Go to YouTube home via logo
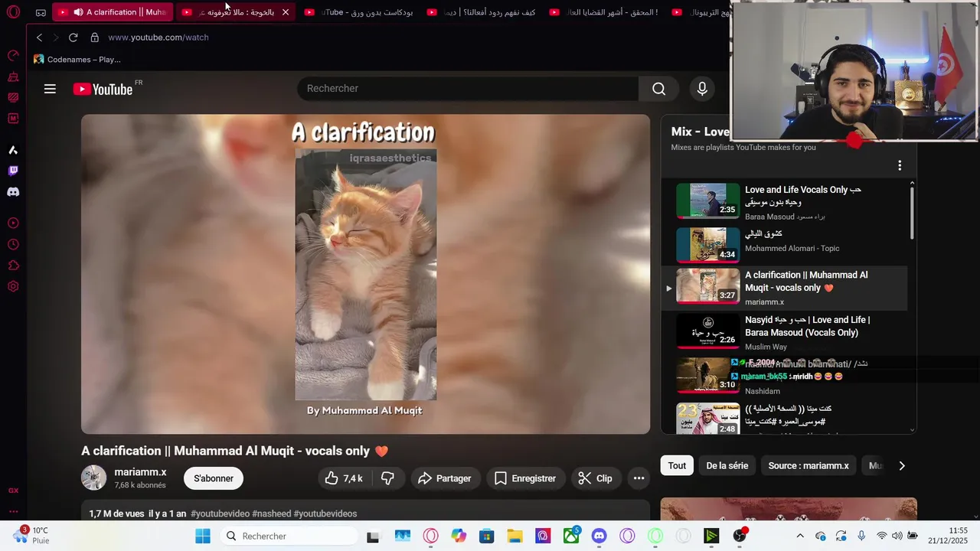Viewport: 980px width, 551px height. 103,90
